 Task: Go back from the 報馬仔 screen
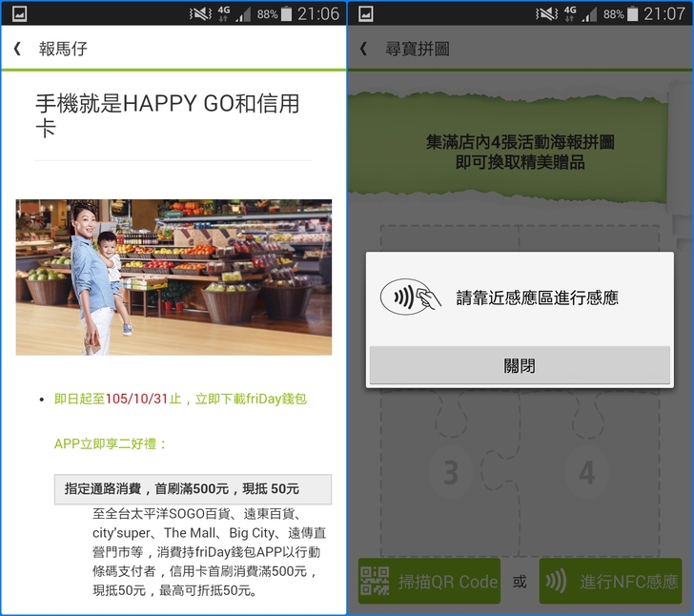point(17,49)
